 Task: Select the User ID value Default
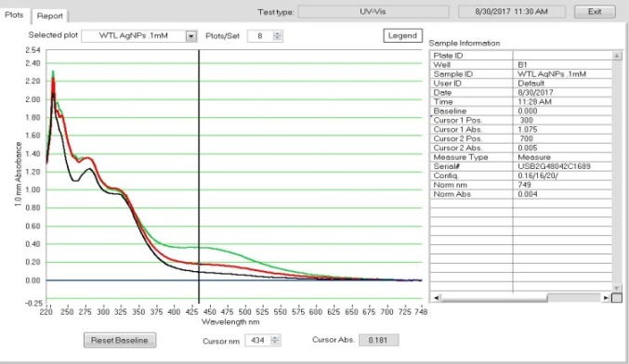coord(531,84)
